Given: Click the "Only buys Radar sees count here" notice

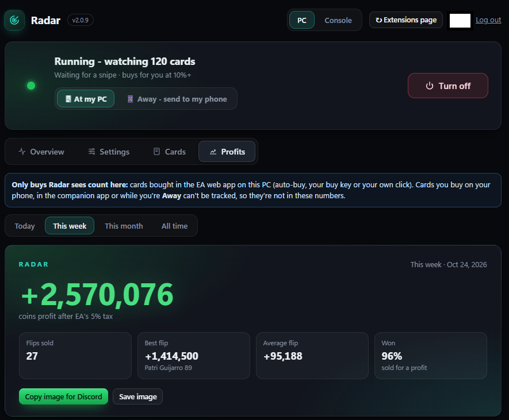Looking at the screenshot, I should [x=253, y=190].
